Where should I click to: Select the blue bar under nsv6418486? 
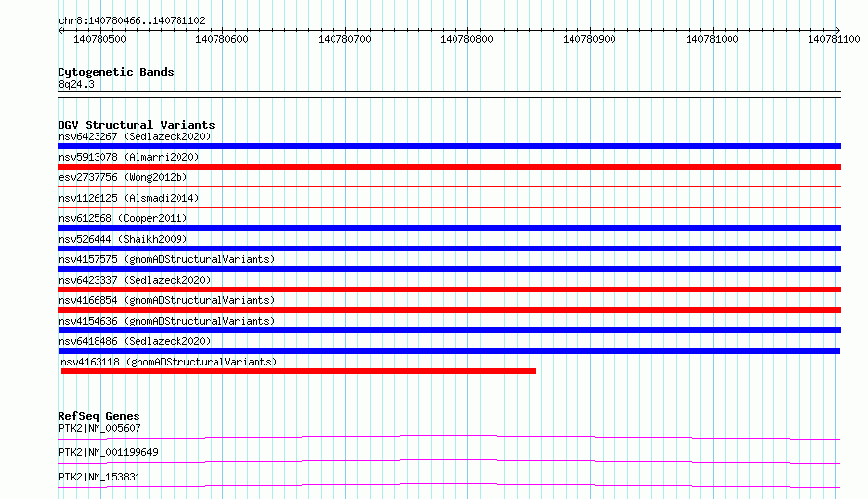pos(449,351)
